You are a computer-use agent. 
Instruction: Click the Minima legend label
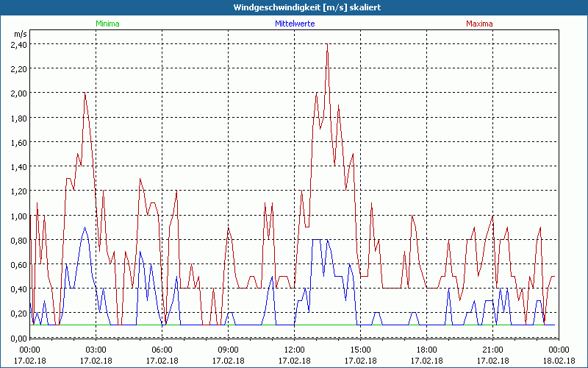pos(107,24)
